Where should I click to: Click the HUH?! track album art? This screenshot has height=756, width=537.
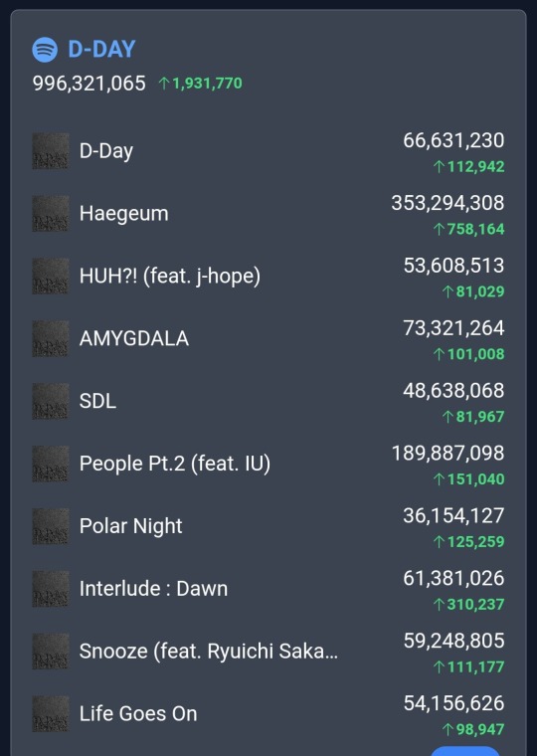coord(50,276)
